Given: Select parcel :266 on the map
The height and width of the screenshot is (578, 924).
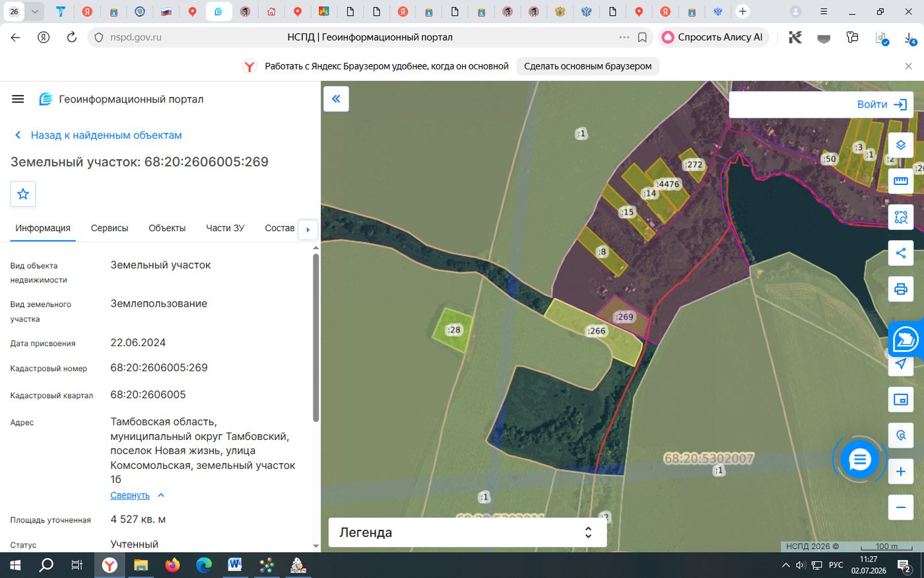Looking at the screenshot, I should (x=596, y=331).
